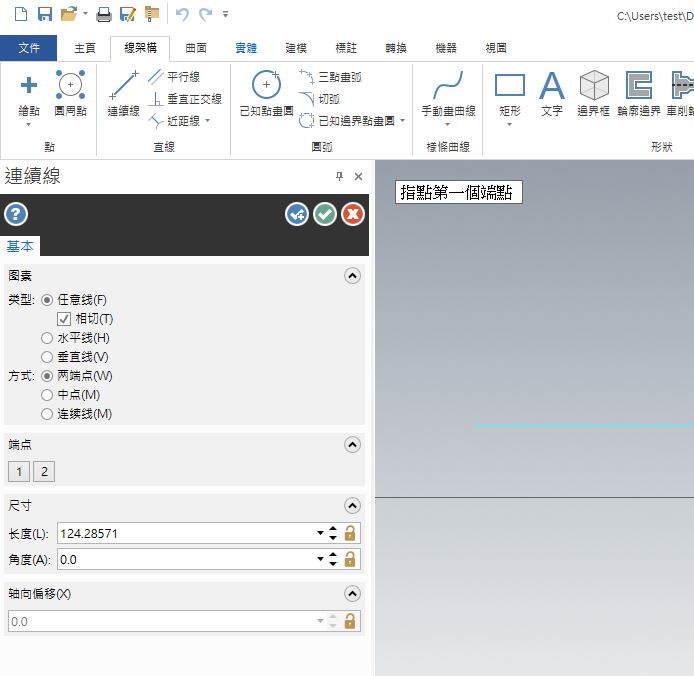The width and height of the screenshot is (694, 676).
Task: Select the 近距線 closest line tool
Action: point(174,120)
